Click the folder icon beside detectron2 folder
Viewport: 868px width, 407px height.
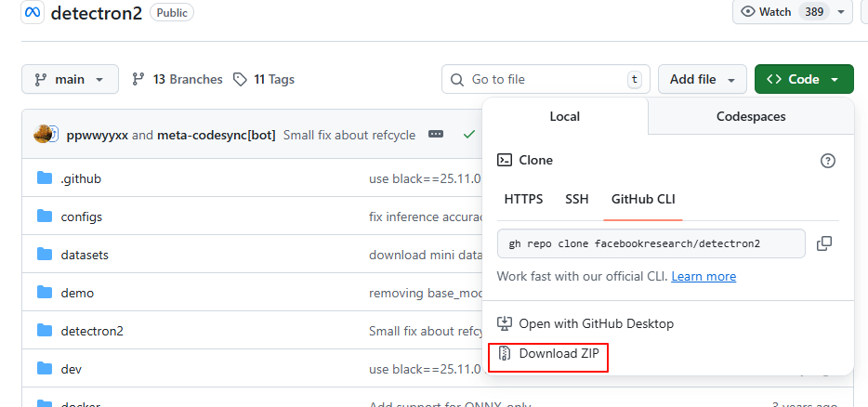(x=45, y=331)
